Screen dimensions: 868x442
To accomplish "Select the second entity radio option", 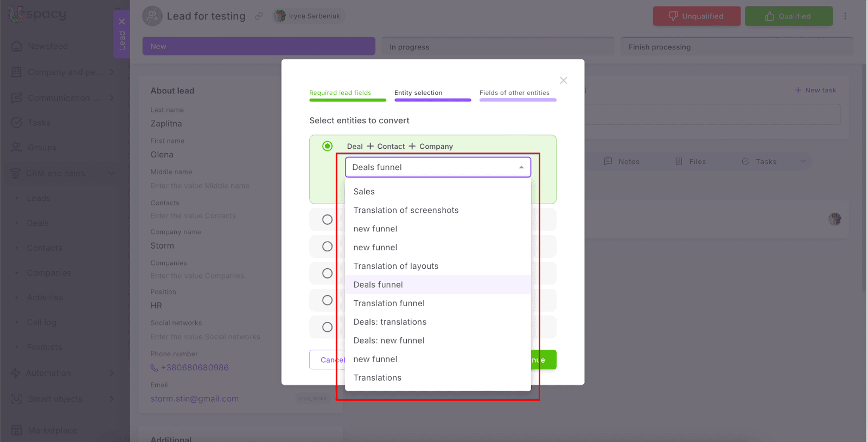I will click(327, 219).
